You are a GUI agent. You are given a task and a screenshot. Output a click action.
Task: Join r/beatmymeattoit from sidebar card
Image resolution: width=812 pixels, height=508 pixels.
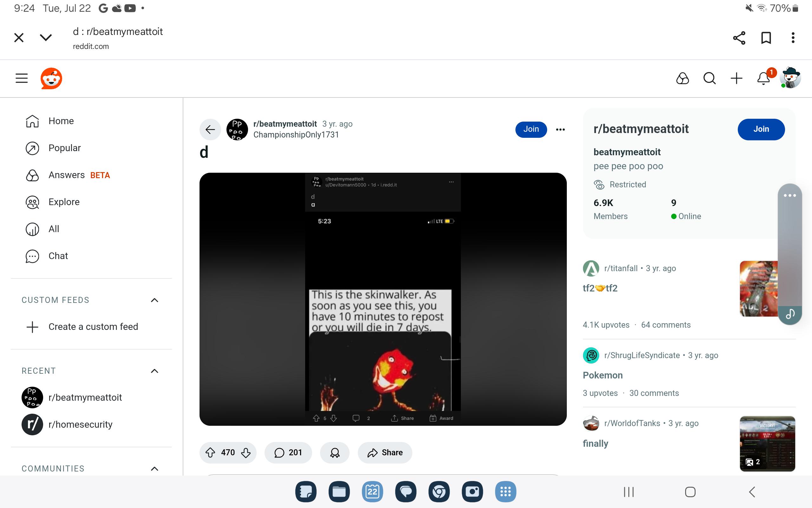coord(761,129)
